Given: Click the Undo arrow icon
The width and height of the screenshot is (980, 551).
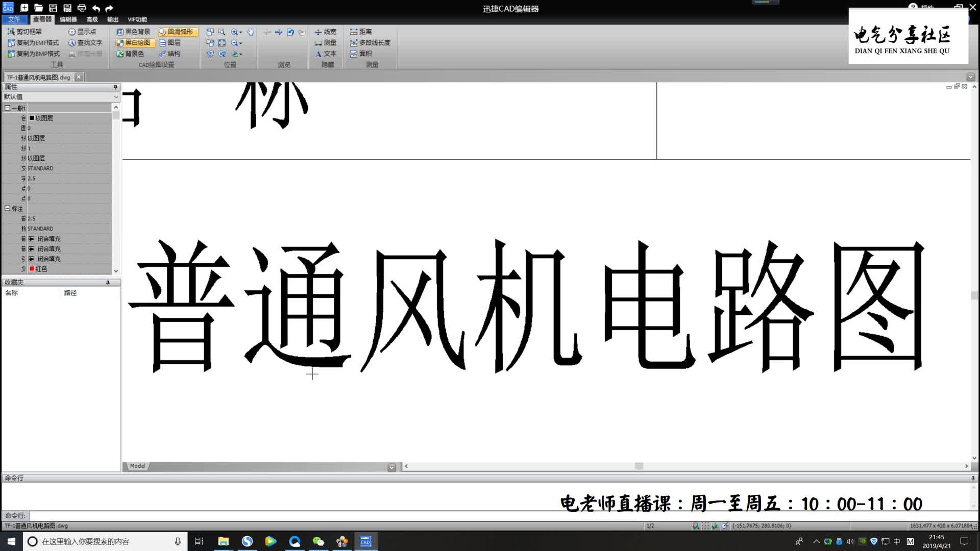Looking at the screenshot, I should coord(96,8).
